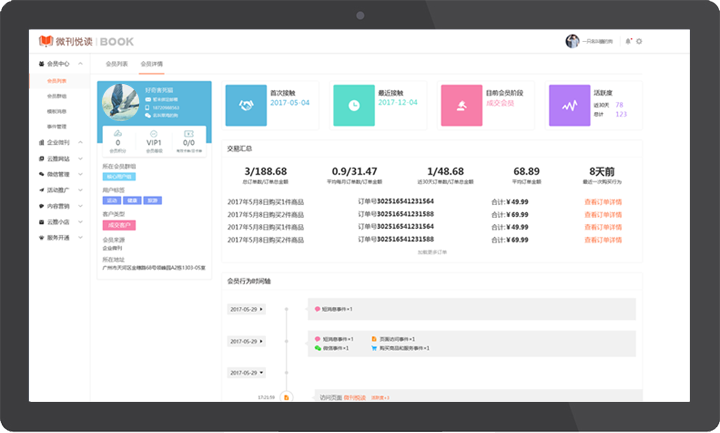
Task: Expand the 内容营销 menu chevron
Action: coord(80,206)
